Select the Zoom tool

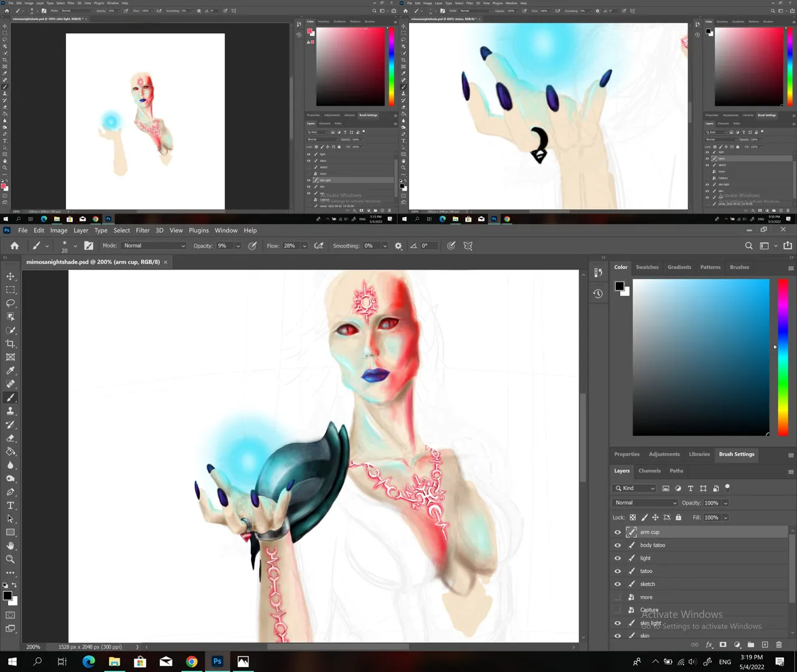coord(11,559)
